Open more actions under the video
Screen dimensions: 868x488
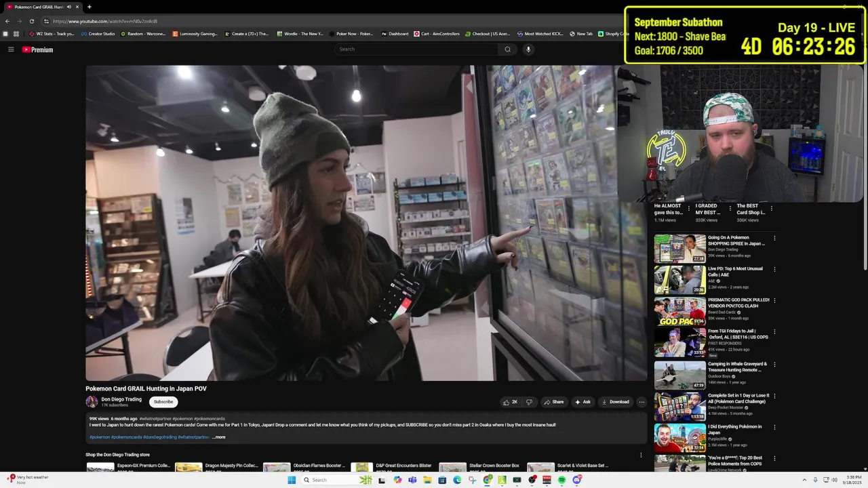[x=642, y=402]
